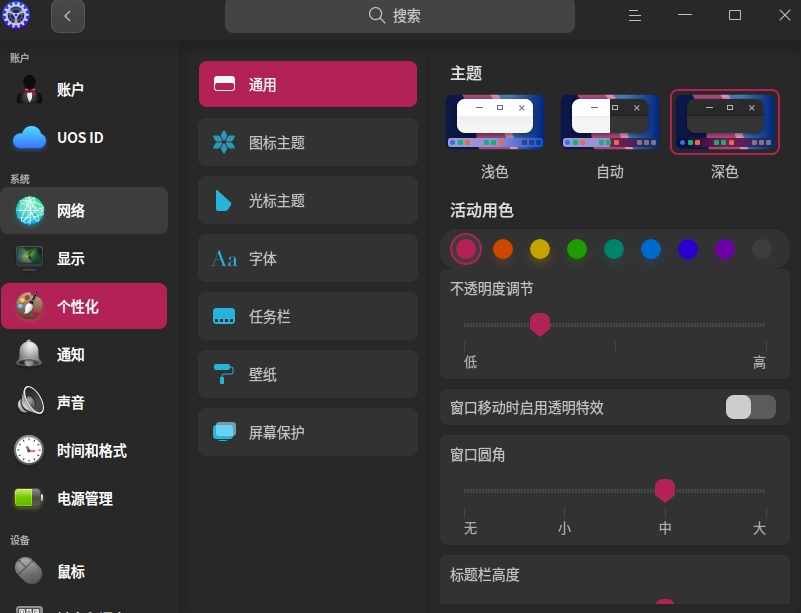Switch to 屏幕保护 tab label

[277, 433]
